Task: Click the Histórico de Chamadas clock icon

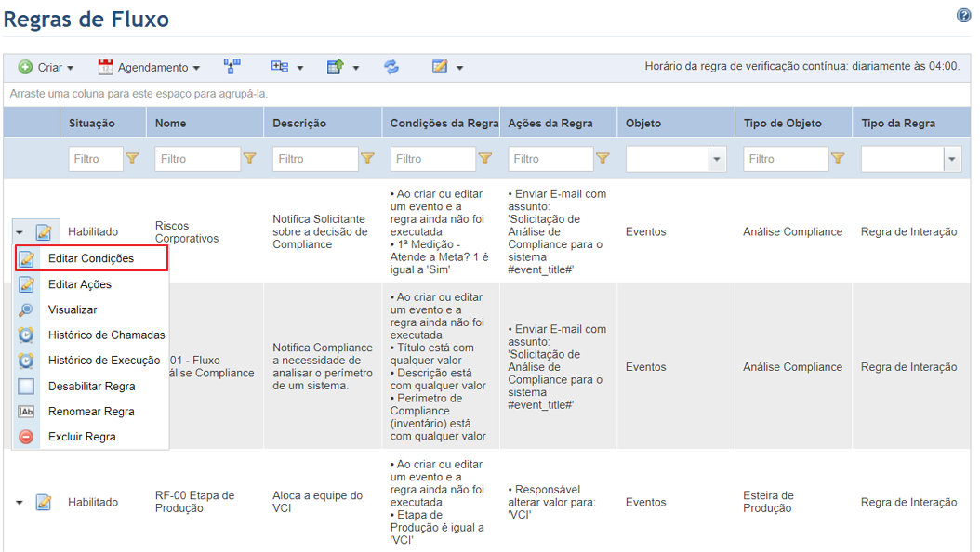Action: coord(26,335)
